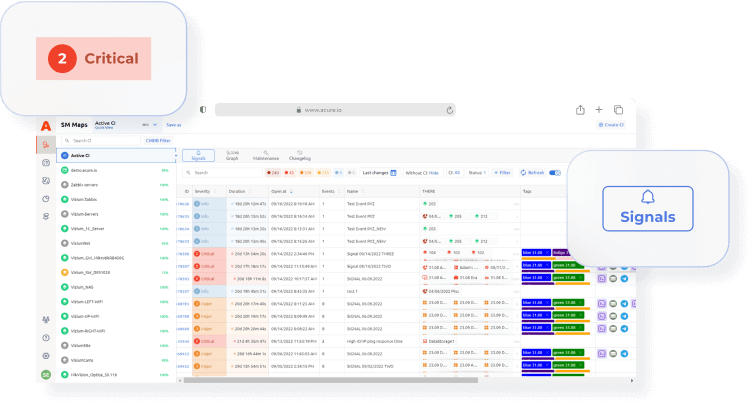Click the Search CI input field

coord(101,140)
